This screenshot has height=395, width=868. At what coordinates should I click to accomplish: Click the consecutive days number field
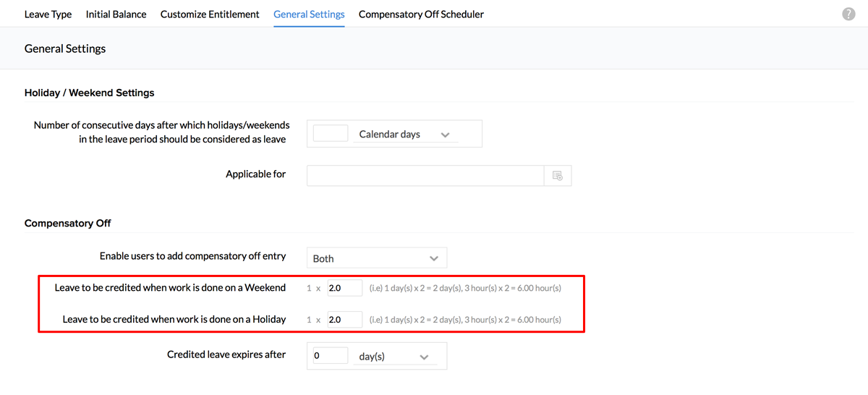coord(331,134)
